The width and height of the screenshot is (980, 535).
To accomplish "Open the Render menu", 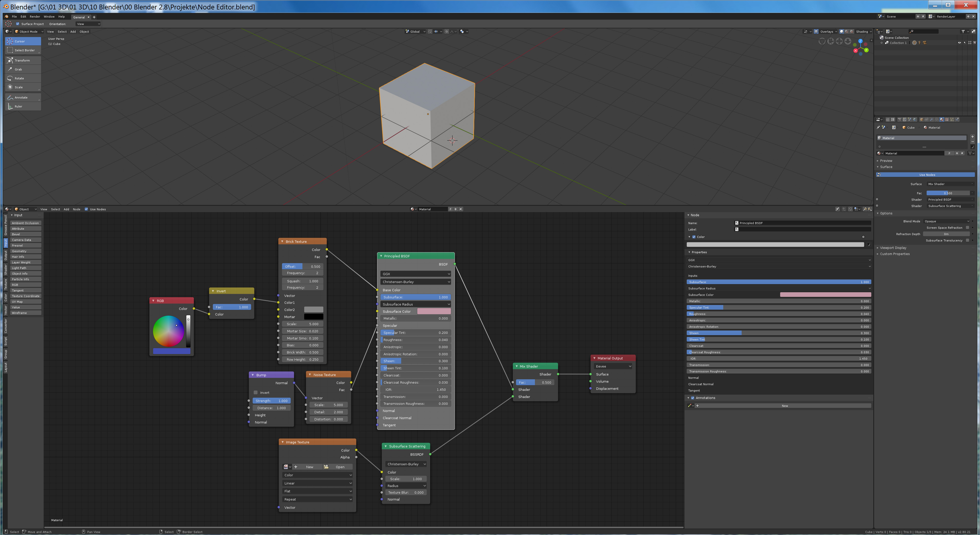I will (35, 17).
